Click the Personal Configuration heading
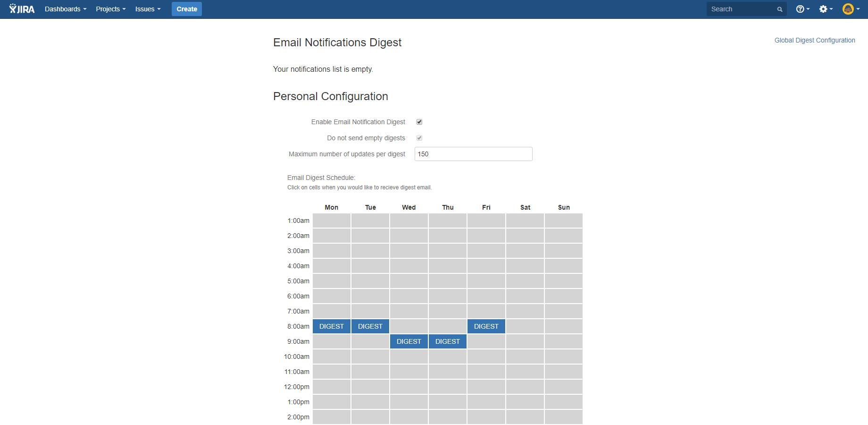The height and width of the screenshot is (425, 868). point(331,96)
